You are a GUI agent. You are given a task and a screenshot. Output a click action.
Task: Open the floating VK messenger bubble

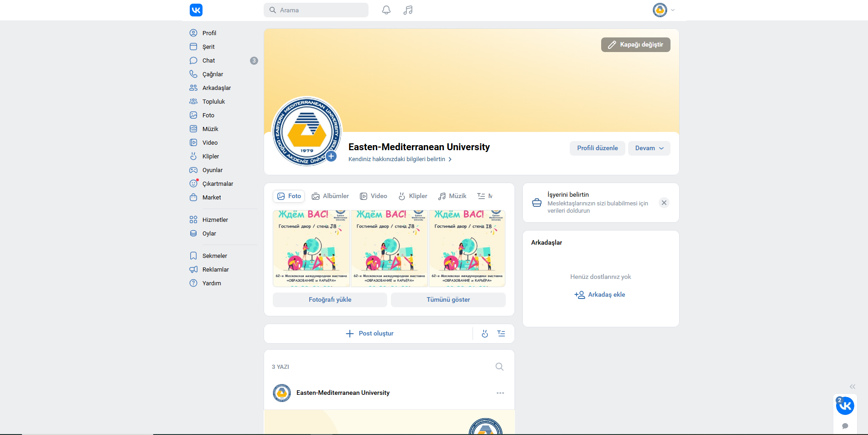point(845,406)
